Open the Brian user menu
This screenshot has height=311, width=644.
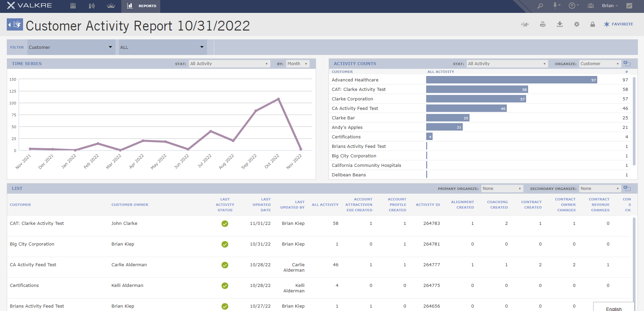pos(609,6)
